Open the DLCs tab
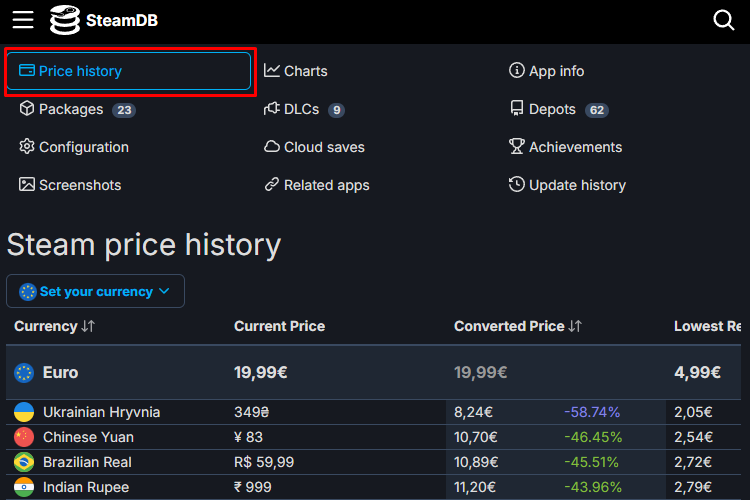 pyautogui.click(x=304, y=109)
